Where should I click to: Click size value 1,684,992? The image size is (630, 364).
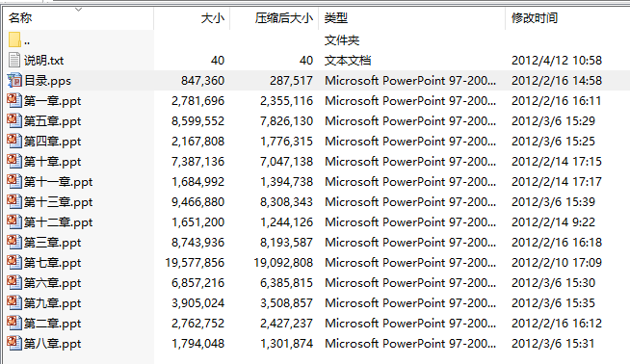coord(198,182)
